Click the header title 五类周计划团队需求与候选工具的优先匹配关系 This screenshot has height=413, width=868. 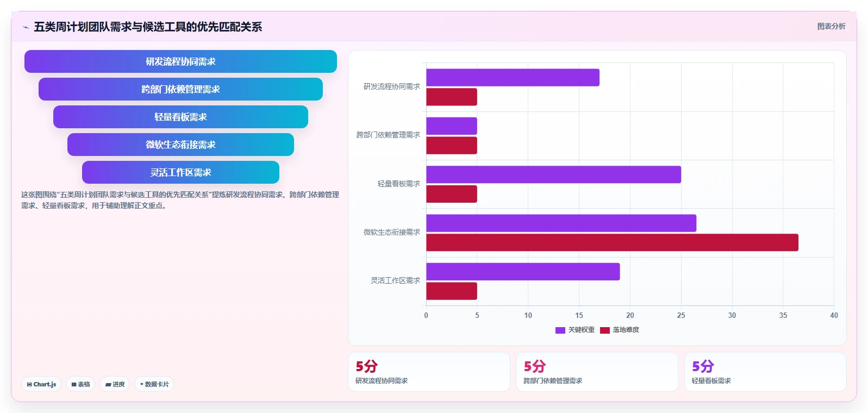pyautogui.click(x=148, y=27)
